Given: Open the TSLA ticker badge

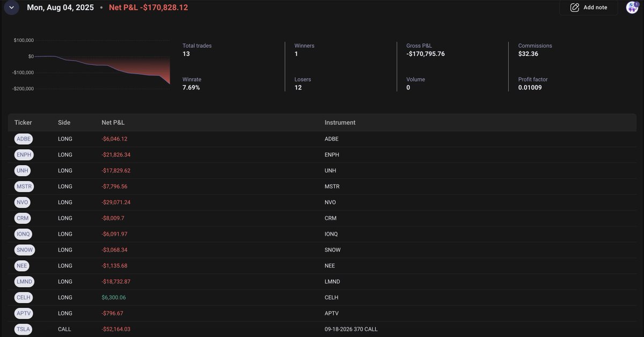Looking at the screenshot, I should click(x=23, y=329).
